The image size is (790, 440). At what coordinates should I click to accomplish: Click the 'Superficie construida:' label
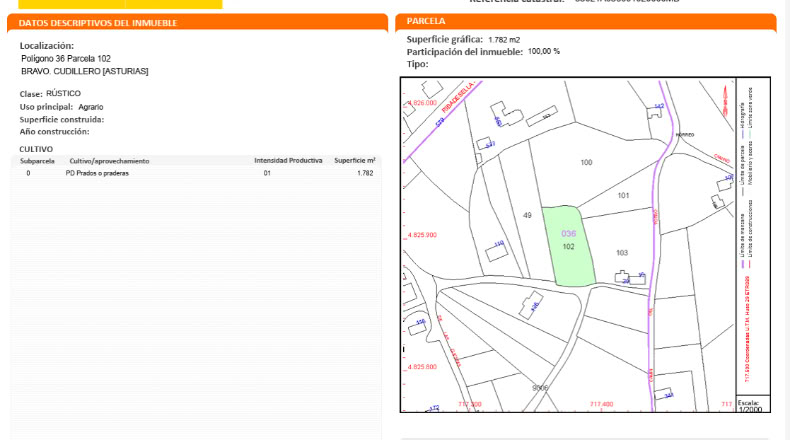point(62,119)
